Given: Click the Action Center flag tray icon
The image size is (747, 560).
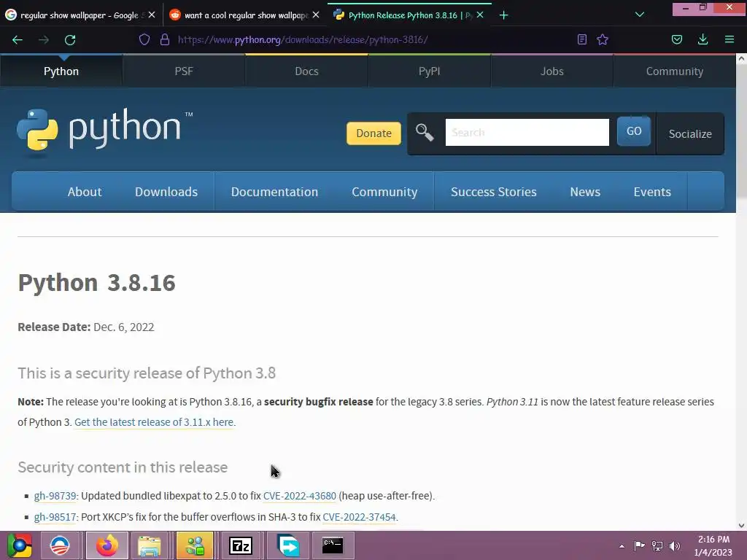Looking at the screenshot, I should coord(639,545).
